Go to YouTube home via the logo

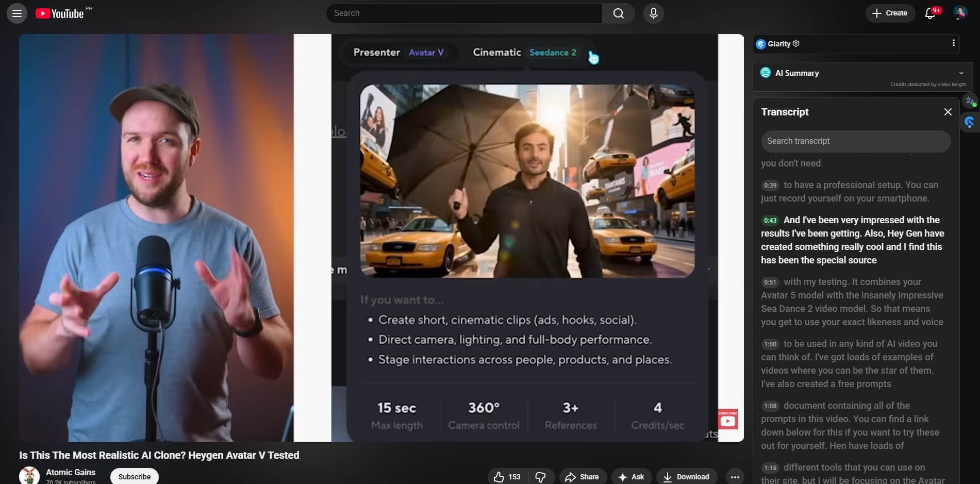pos(60,13)
